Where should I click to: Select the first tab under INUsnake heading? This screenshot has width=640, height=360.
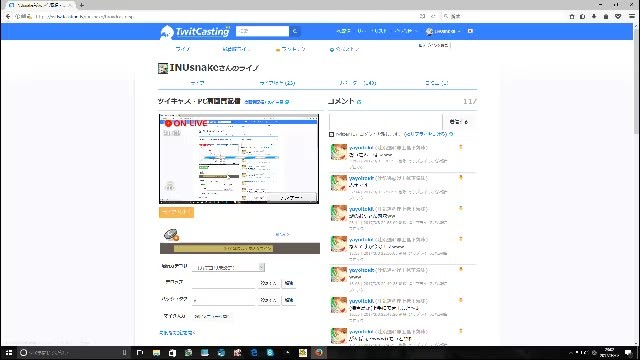(197, 83)
